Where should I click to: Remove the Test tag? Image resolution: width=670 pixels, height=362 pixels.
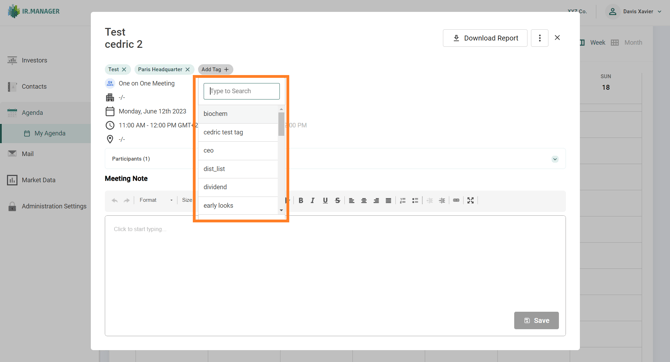(x=124, y=69)
